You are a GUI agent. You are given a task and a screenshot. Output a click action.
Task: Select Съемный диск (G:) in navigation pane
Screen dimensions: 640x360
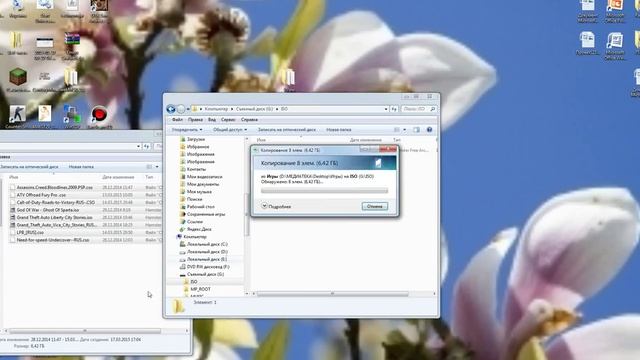coord(205,274)
